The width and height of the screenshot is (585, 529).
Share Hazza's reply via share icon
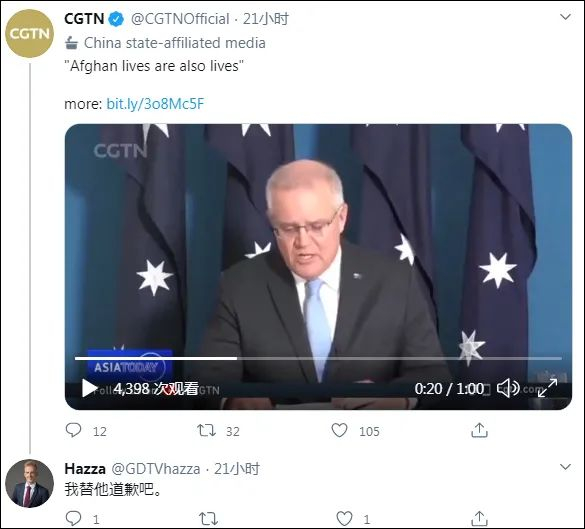(479, 518)
